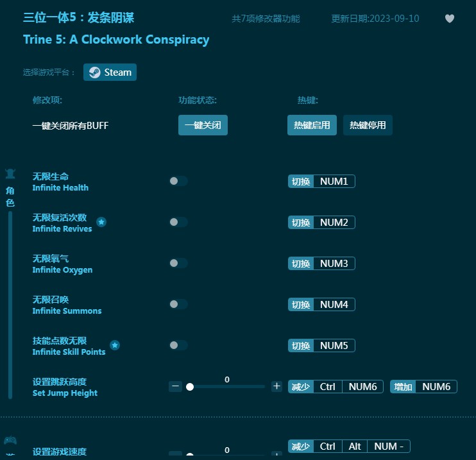476x460 pixels.
Task: Click the NUM3 hotkey for Infinite Oxygen
Action: [334, 263]
